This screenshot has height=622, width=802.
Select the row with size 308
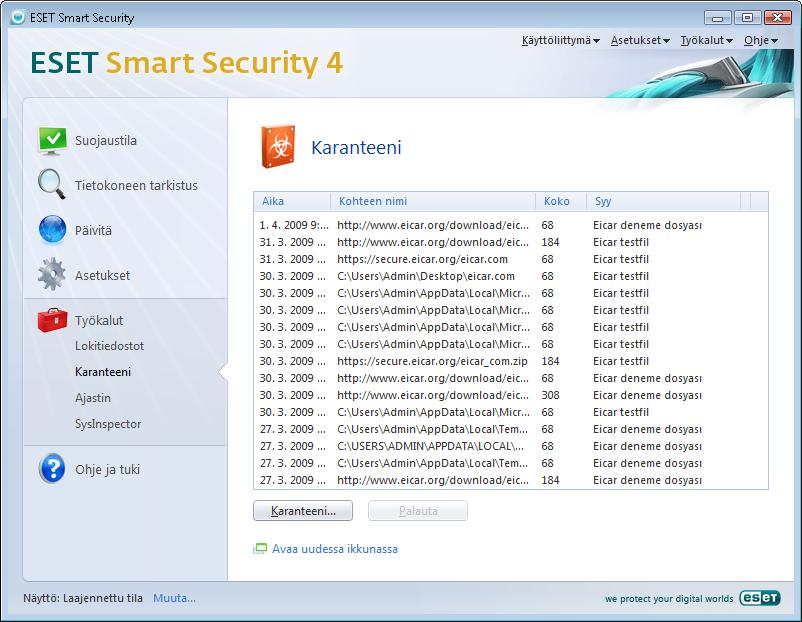[x=510, y=395]
